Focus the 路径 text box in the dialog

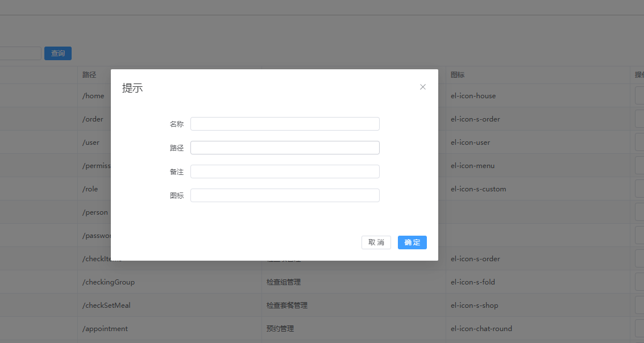tap(285, 148)
